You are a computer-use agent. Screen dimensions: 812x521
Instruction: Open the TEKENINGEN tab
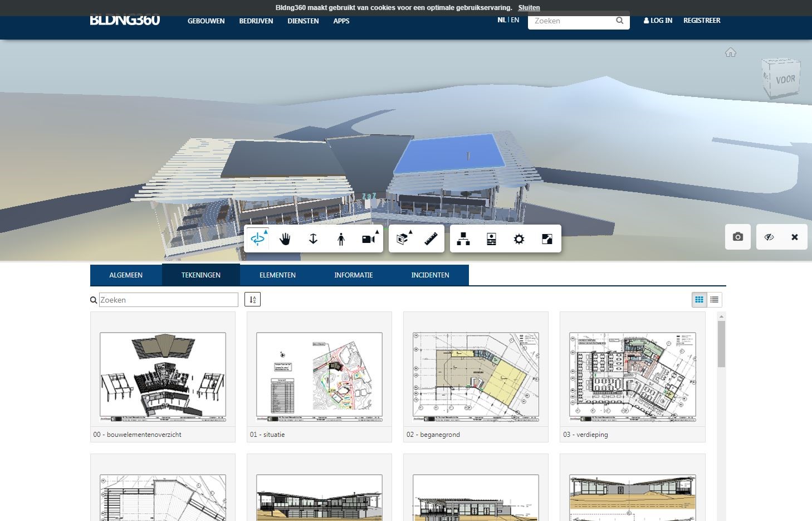[201, 275]
